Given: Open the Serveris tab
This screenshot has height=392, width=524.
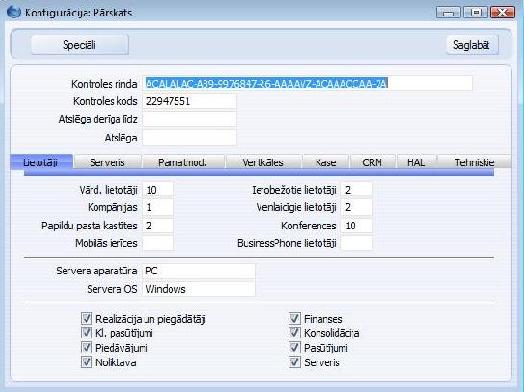Looking at the screenshot, I should pyautogui.click(x=107, y=162).
